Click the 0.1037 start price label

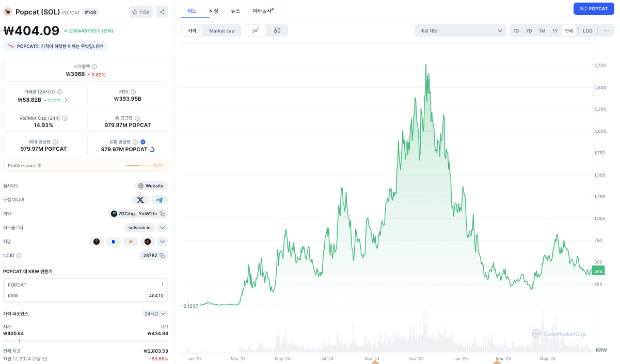pos(190,306)
